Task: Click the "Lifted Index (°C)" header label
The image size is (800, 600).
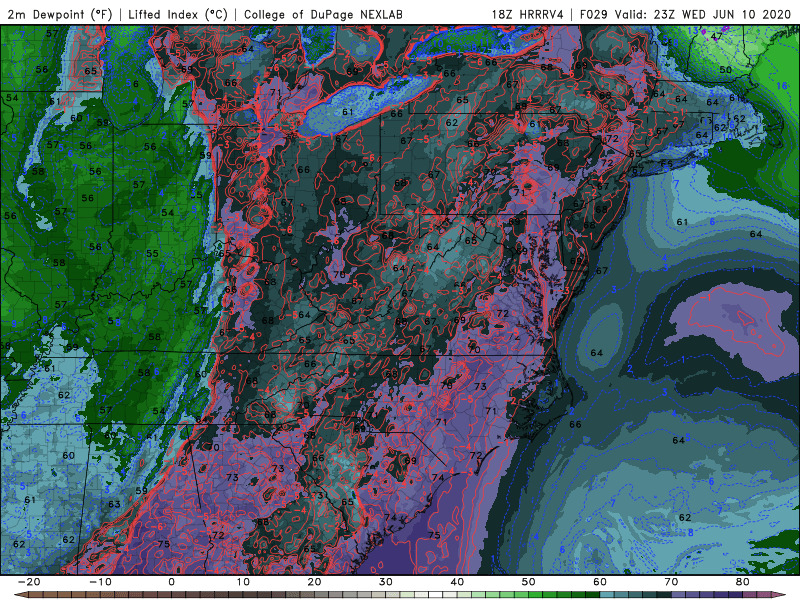Action: tap(178, 14)
